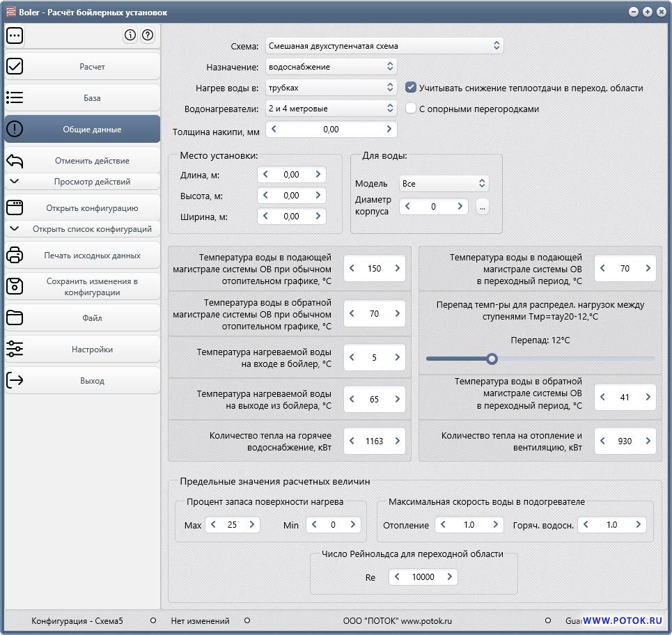Click the printer icon for Печать исходных данных
The image size is (672, 635).
pos(15,256)
